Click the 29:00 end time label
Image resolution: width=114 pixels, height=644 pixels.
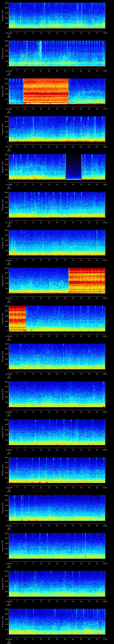click(105, 563)
